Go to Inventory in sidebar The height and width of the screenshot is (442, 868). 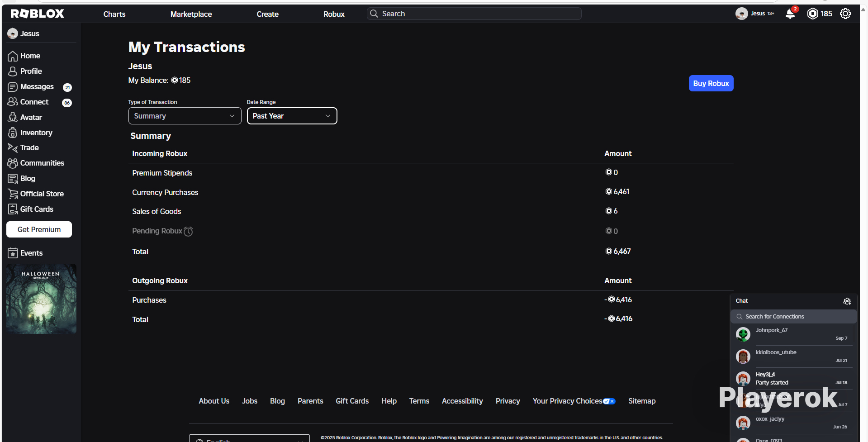tap(36, 133)
